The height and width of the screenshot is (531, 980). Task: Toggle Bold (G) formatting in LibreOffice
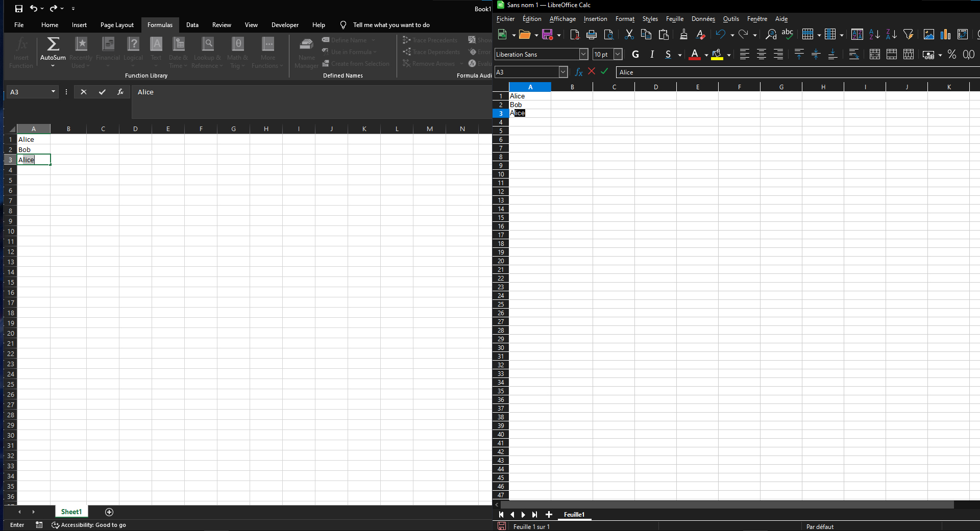tap(635, 54)
